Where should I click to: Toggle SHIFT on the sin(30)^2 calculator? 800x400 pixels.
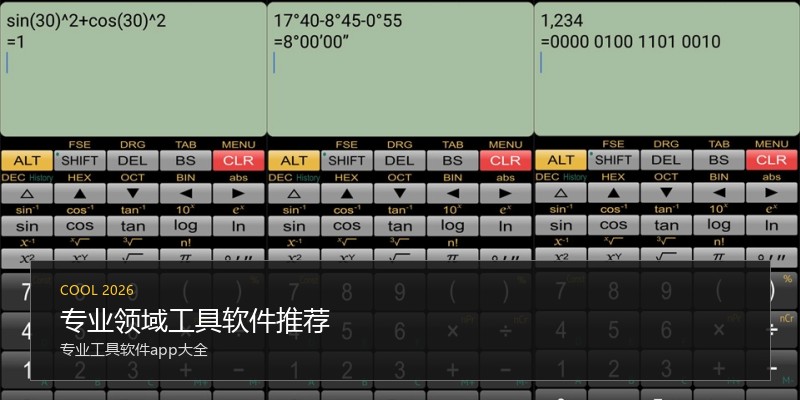coord(80,161)
